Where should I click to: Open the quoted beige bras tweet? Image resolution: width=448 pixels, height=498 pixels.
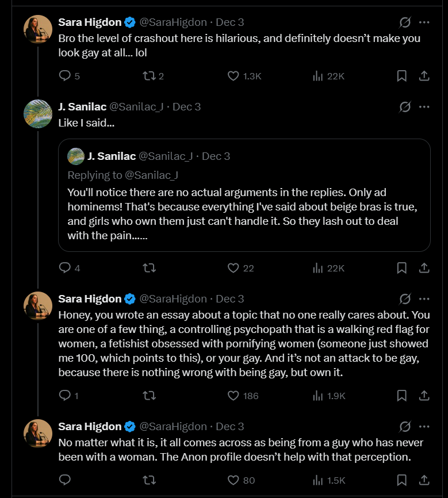click(x=244, y=213)
